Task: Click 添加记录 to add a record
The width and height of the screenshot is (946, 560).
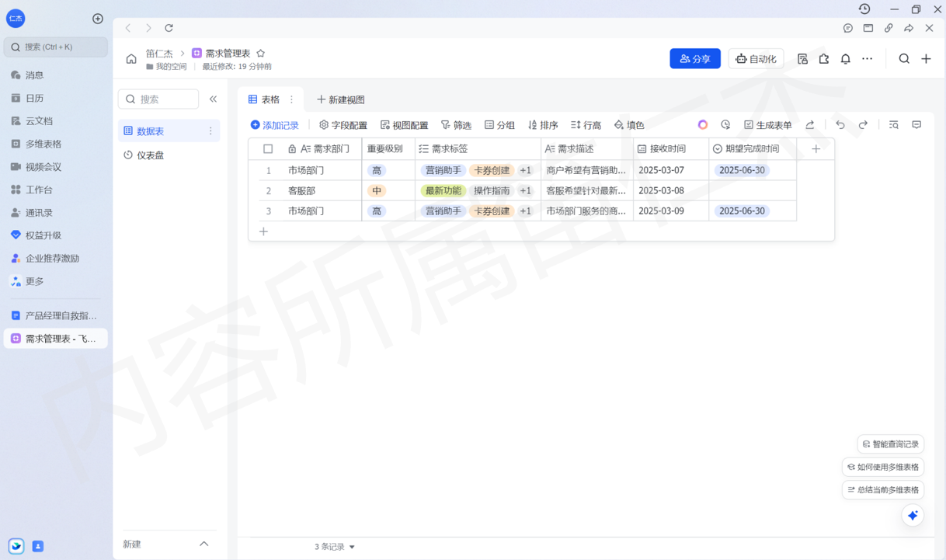Action: (274, 125)
